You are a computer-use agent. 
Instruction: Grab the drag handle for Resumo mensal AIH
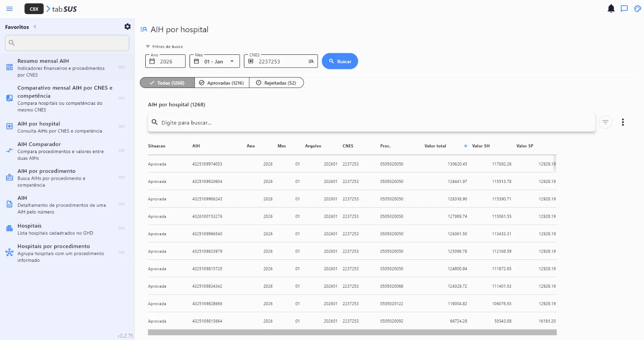[121, 67]
